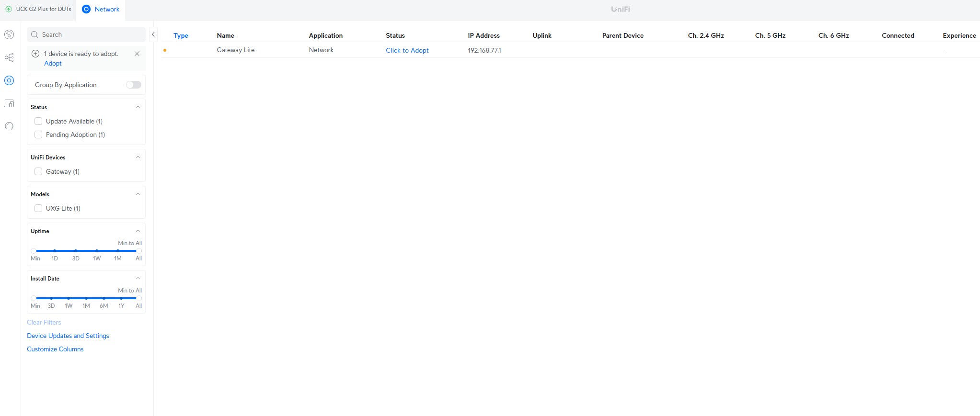Screen dimensions: 980x416
Task: Sort by the Uplink column header
Action: point(542,35)
